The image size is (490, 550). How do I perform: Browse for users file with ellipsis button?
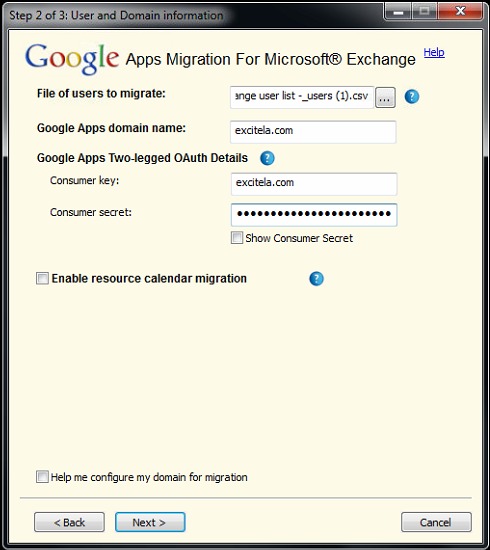pyautogui.click(x=385, y=98)
